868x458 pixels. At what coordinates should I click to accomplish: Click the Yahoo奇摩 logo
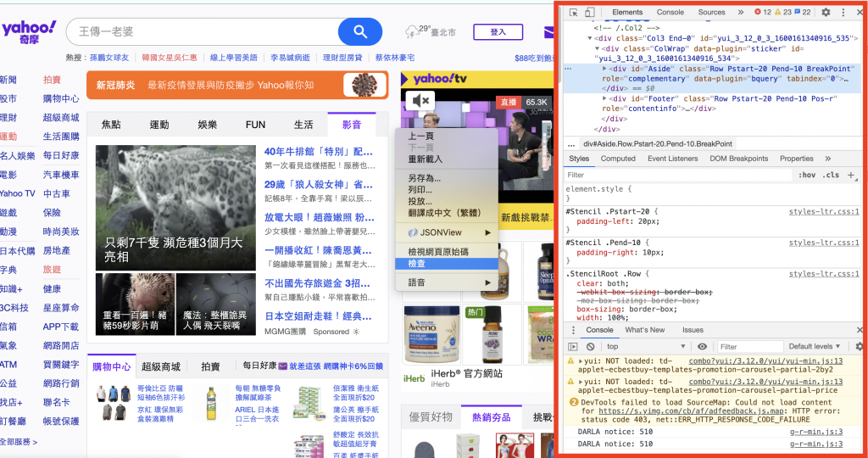pyautogui.click(x=28, y=31)
